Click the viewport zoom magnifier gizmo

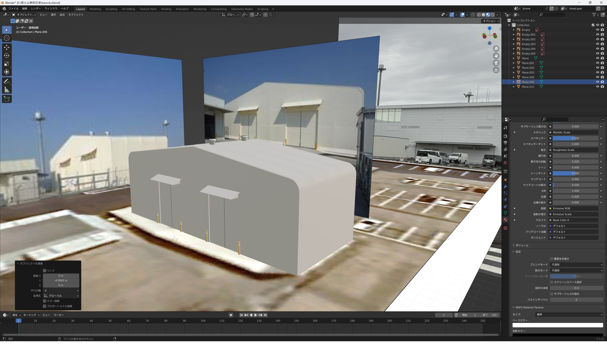click(x=496, y=49)
